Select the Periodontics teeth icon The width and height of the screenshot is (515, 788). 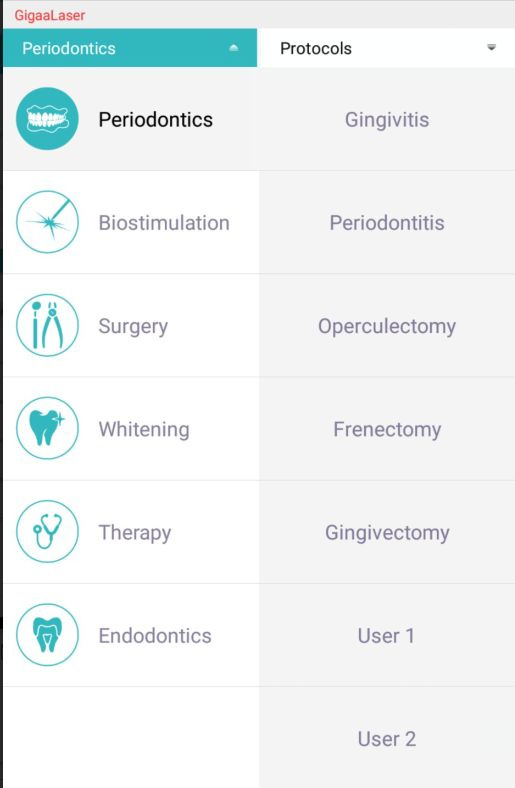point(47,119)
